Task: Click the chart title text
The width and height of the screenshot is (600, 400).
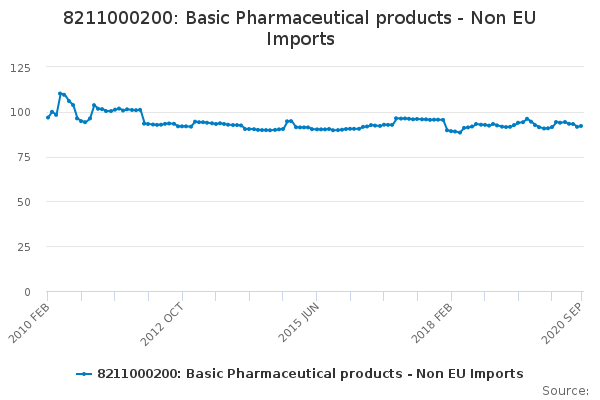Action: click(x=299, y=28)
